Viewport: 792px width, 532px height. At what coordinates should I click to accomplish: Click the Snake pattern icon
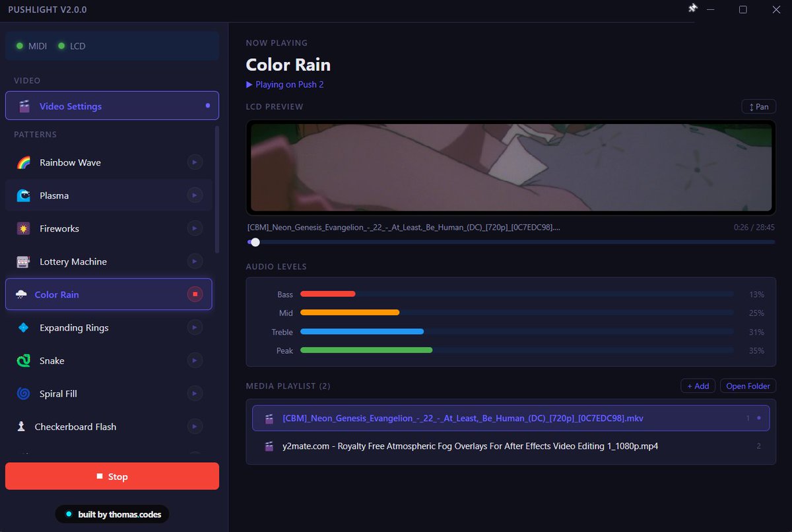pyautogui.click(x=24, y=360)
